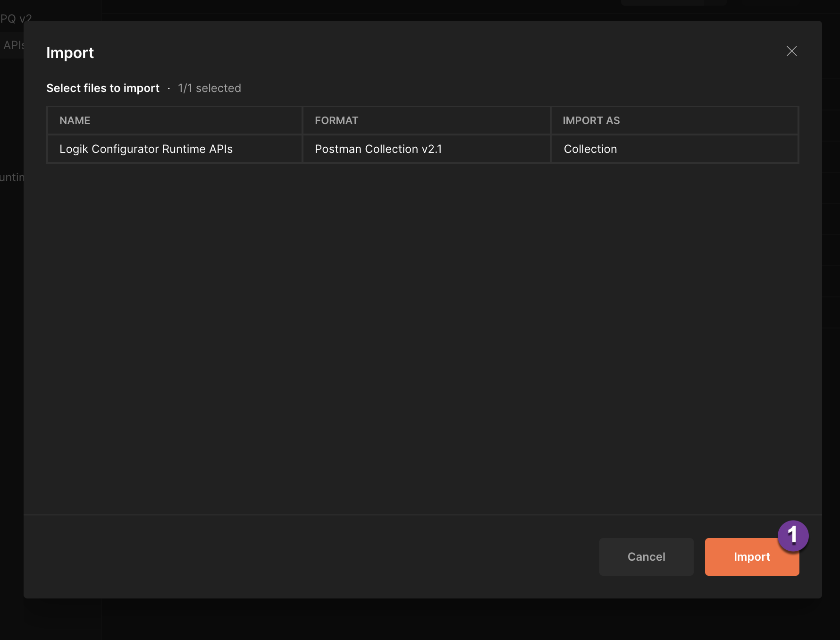Click the "PQ v2" label in the top-left
The height and width of the screenshot is (640, 840).
point(16,18)
